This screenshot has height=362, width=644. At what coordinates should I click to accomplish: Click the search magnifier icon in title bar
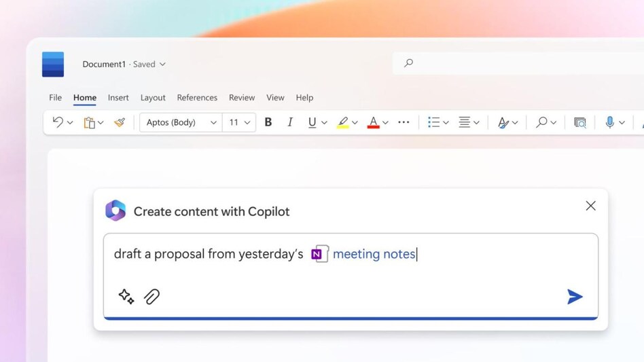(409, 62)
